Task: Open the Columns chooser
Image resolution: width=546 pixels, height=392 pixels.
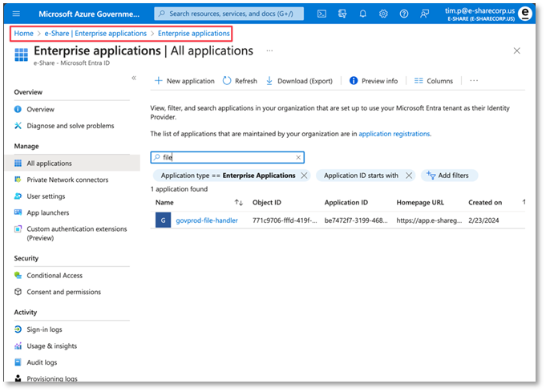Action: [x=434, y=81]
